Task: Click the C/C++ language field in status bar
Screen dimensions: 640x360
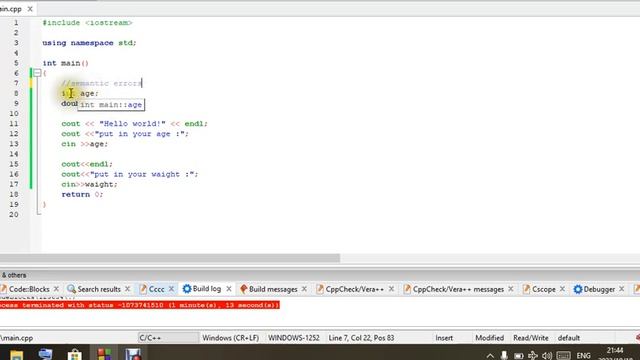Action: pyautogui.click(x=168, y=338)
